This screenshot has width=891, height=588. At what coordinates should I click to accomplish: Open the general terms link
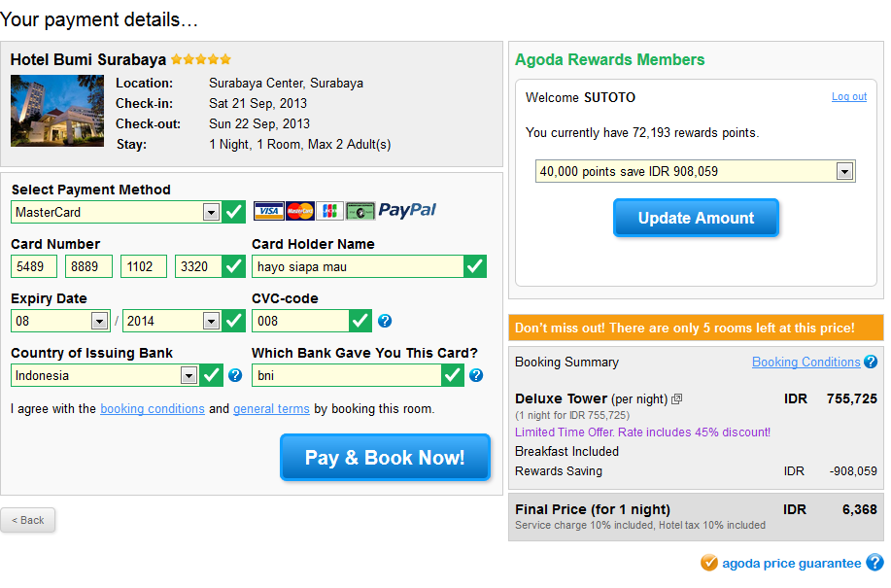[x=271, y=409]
